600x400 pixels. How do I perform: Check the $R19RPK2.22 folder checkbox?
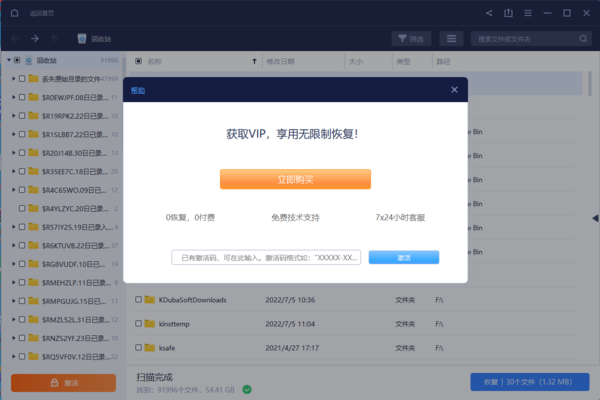click(22, 116)
